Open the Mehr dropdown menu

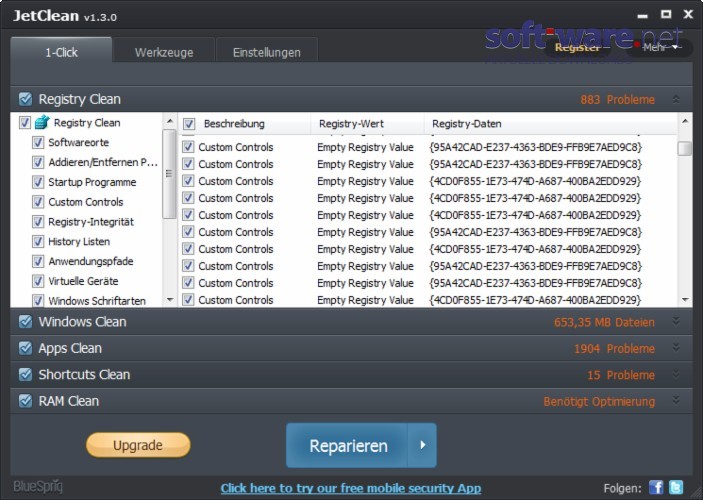coord(660,48)
